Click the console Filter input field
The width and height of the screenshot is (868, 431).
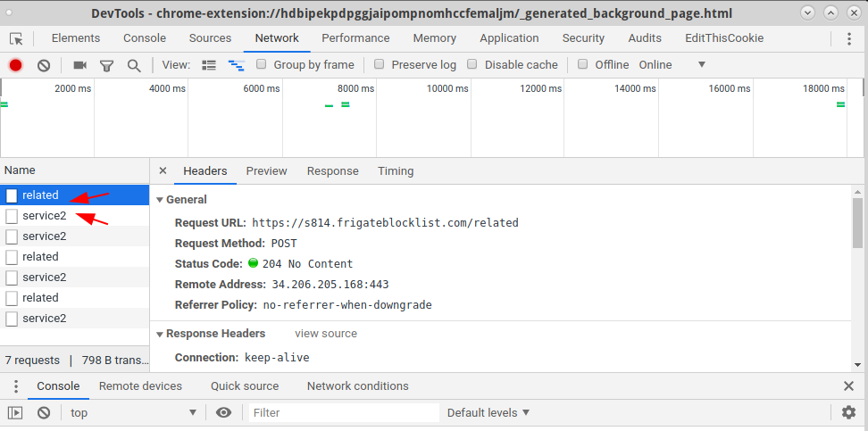[344, 412]
